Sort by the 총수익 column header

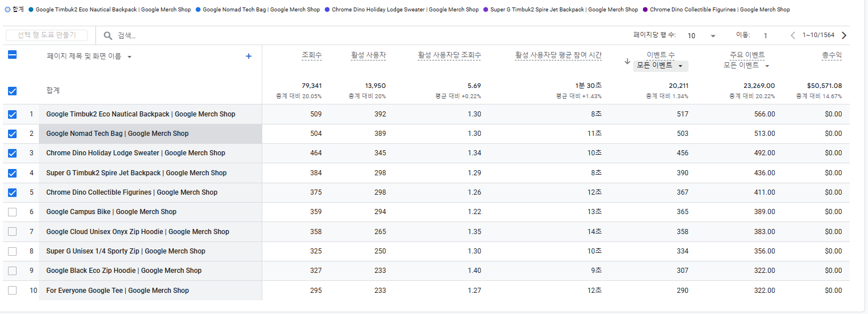click(832, 55)
